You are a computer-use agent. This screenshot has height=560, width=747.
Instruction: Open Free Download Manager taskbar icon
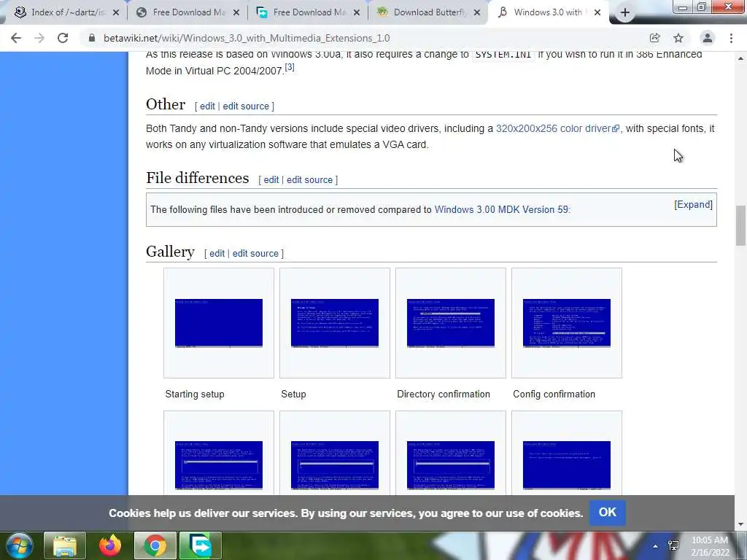[x=201, y=545]
